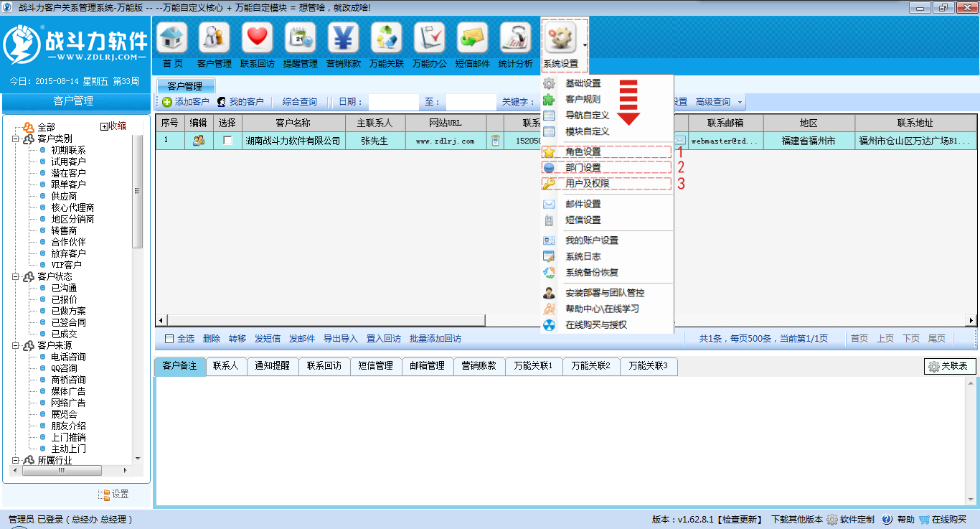Click the 系统设置 gear icon
980x529 pixels.
click(x=560, y=38)
